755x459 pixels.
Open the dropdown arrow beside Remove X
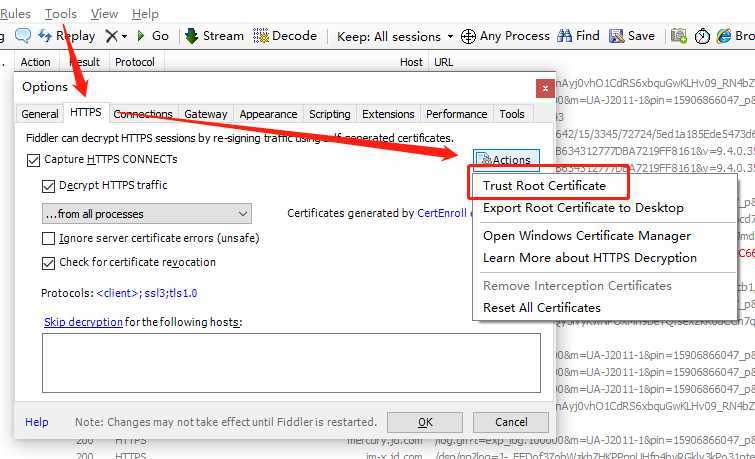[x=124, y=36]
